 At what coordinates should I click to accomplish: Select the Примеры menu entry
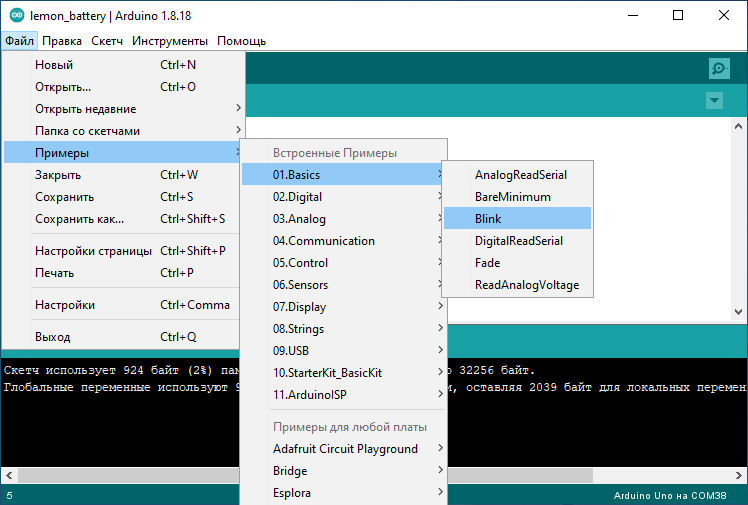122,153
